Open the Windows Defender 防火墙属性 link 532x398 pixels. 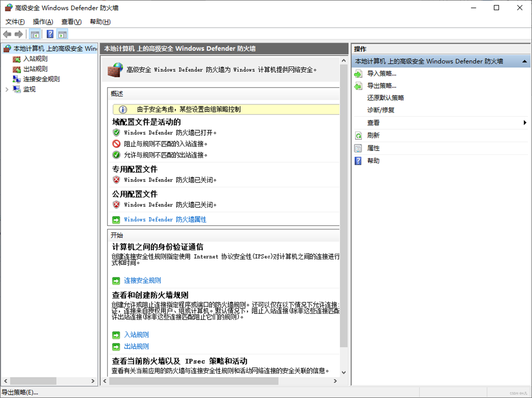[x=165, y=220]
